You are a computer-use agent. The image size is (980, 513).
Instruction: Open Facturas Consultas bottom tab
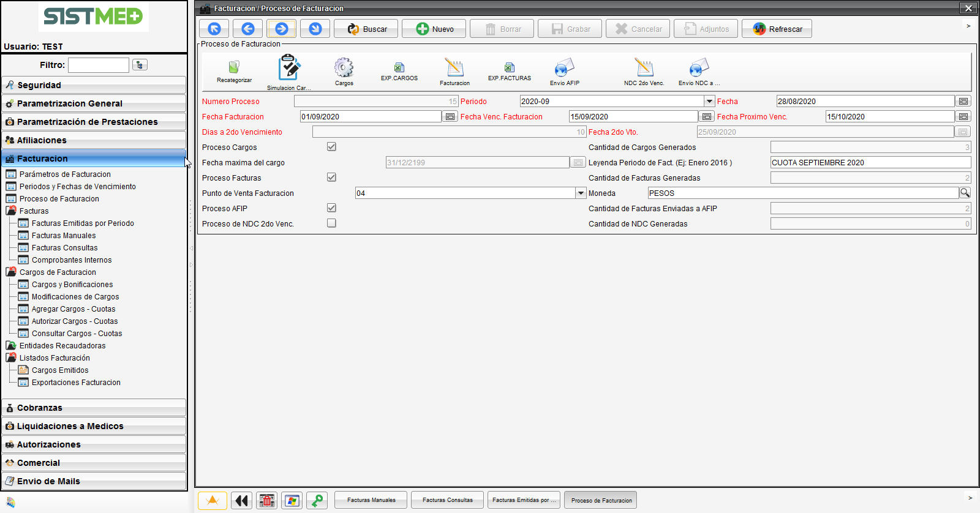pyautogui.click(x=447, y=500)
